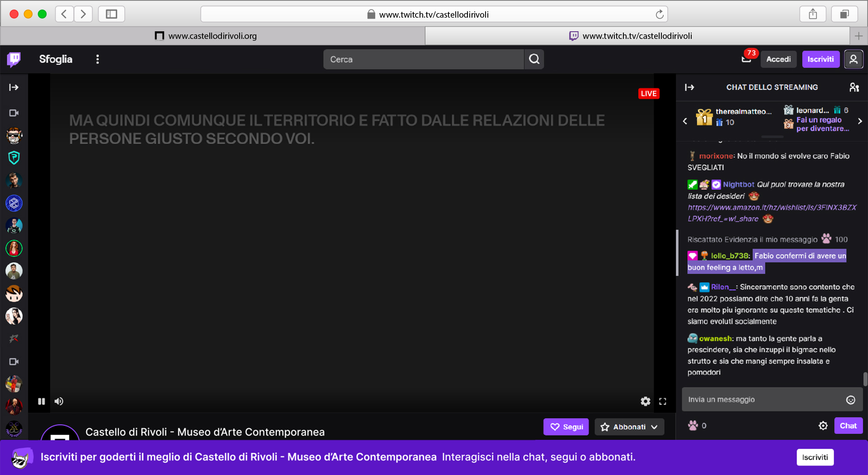The height and width of the screenshot is (475, 868).
Task: Open the notifications inbox with 73 badge
Action: pyautogui.click(x=746, y=59)
